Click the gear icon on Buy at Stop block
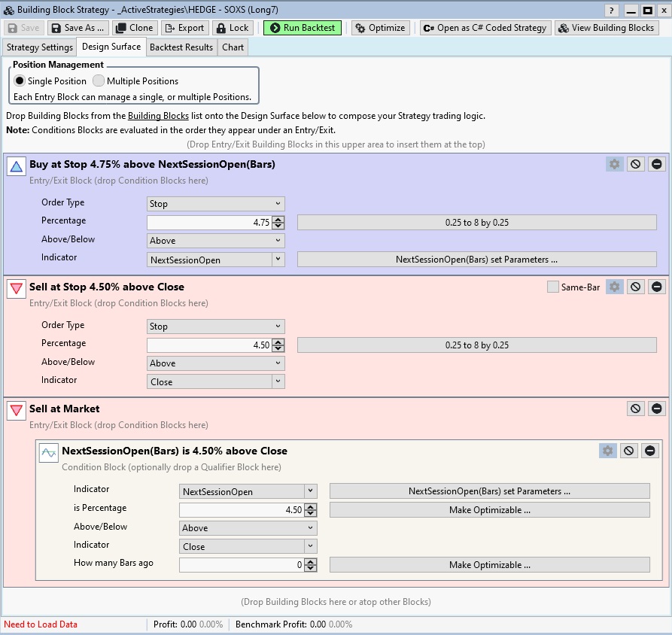Image resolution: width=672 pixels, height=635 pixels. (x=615, y=164)
